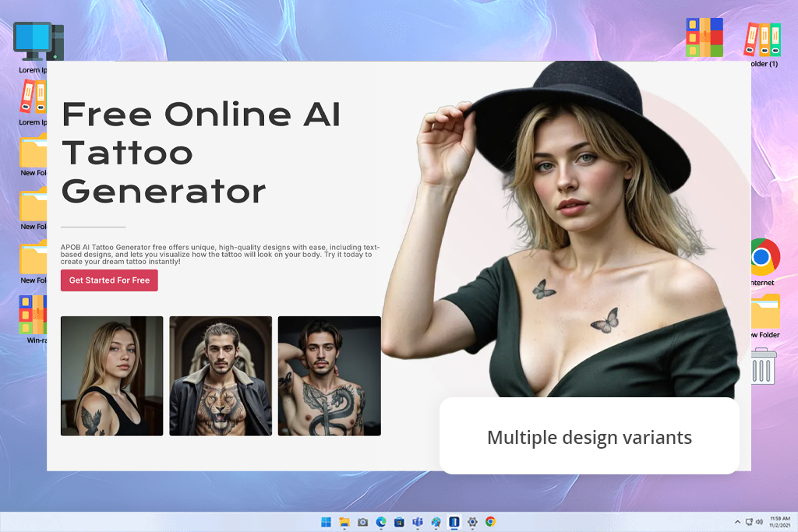Screen dimensions: 798x532
Task: Click the Free Online AI Tattoo Generator heading
Action: (x=201, y=153)
